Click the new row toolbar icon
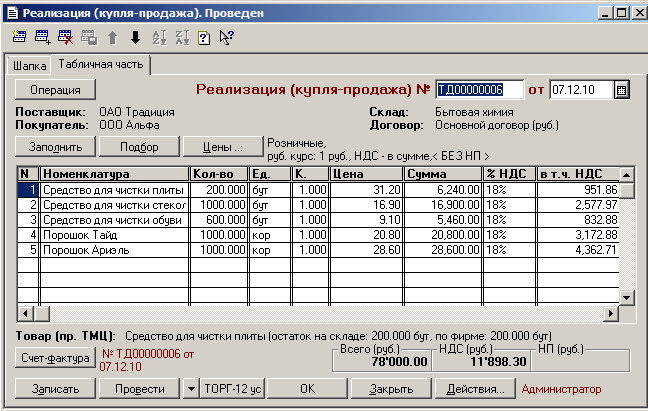The width and height of the screenshot is (648, 411). coord(18,38)
